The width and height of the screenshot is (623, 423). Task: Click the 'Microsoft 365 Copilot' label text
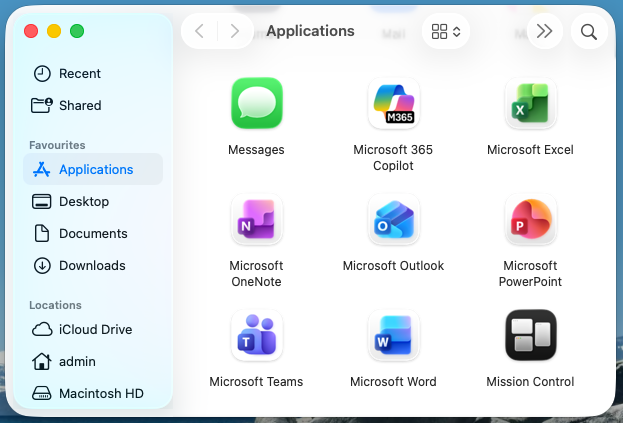point(393,158)
